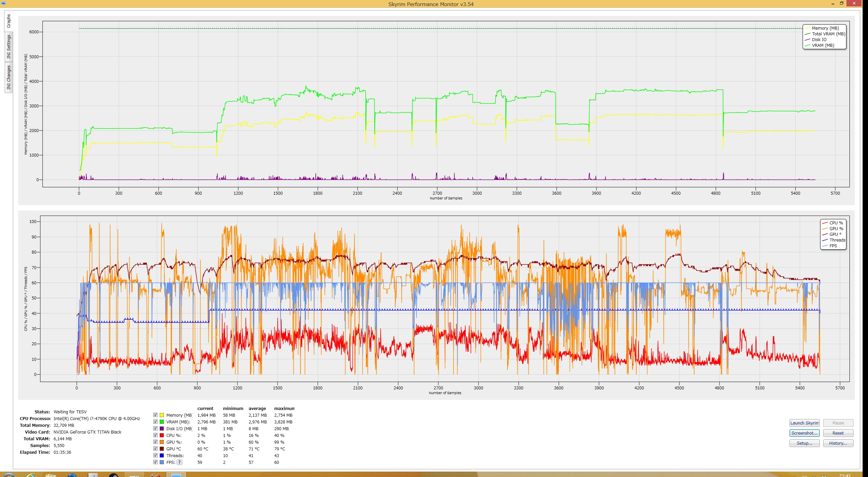This screenshot has height=477, width=868.
Task: Click the '01:35:36' elapsed time value
Action: pyautogui.click(x=62, y=452)
